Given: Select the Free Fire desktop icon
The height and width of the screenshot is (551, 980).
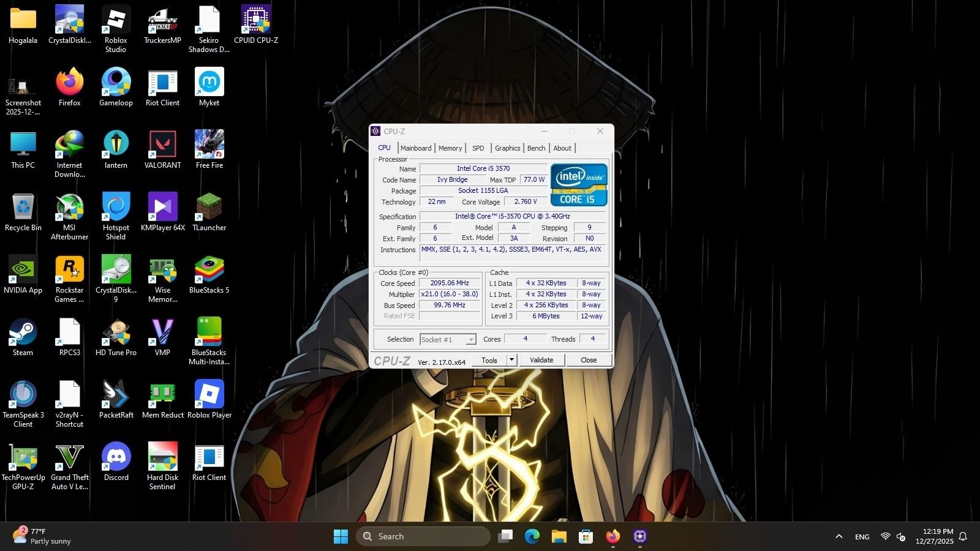Looking at the screenshot, I should tap(209, 149).
